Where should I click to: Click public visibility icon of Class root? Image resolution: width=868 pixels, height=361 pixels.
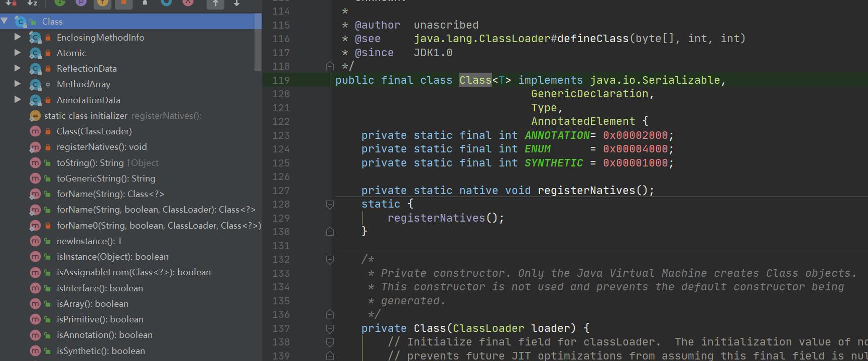tap(33, 22)
